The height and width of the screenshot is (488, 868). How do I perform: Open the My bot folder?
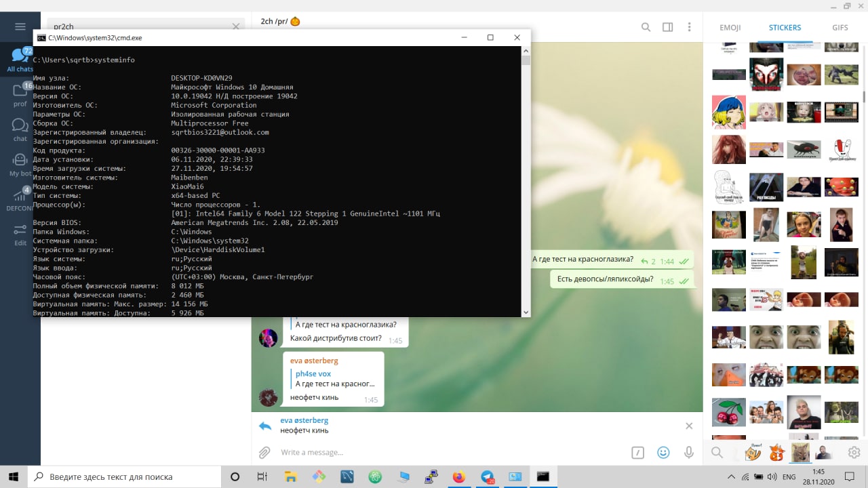(x=20, y=164)
